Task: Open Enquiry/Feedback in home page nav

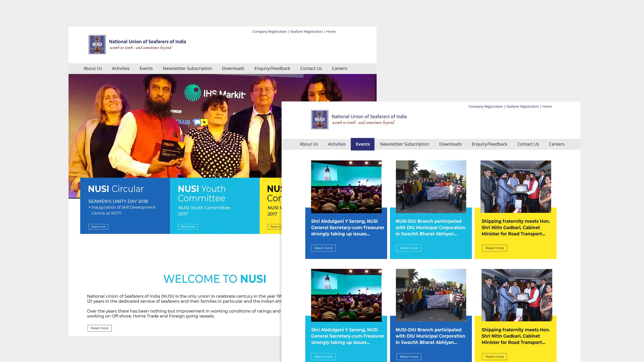Action: coord(272,68)
